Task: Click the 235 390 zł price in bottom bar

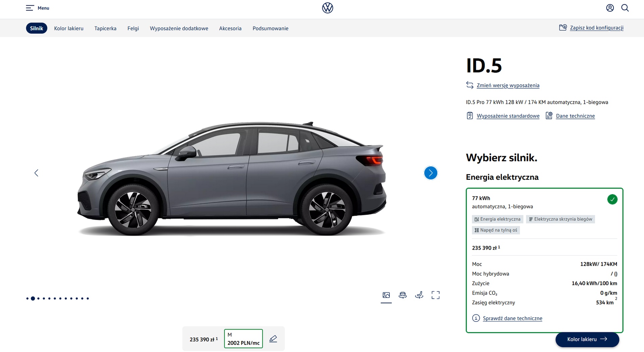Action: point(204,339)
